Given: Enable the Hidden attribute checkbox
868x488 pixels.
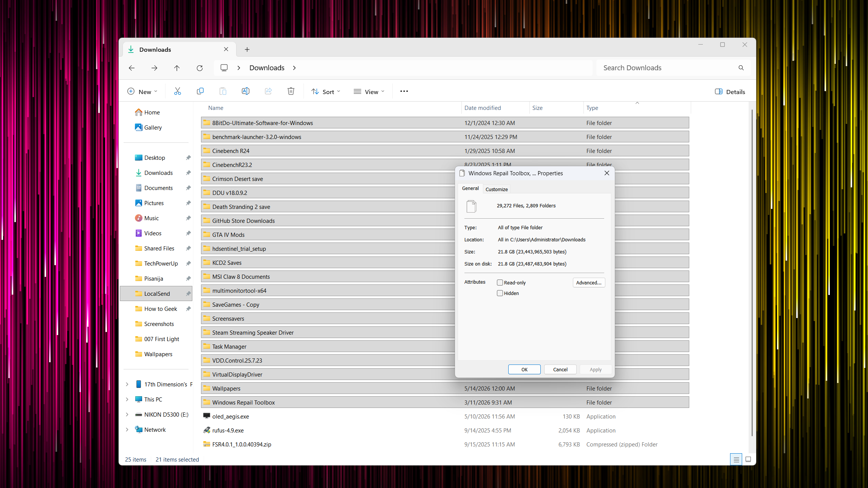Looking at the screenshot, I should [x=500, y=293].
